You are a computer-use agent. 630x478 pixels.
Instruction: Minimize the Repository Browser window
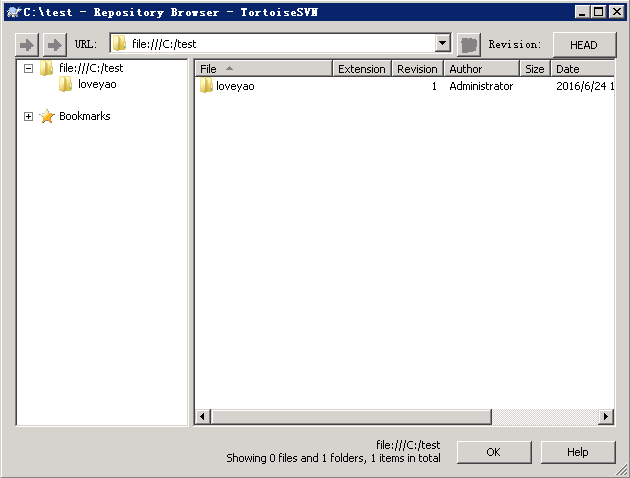(582, 12)
